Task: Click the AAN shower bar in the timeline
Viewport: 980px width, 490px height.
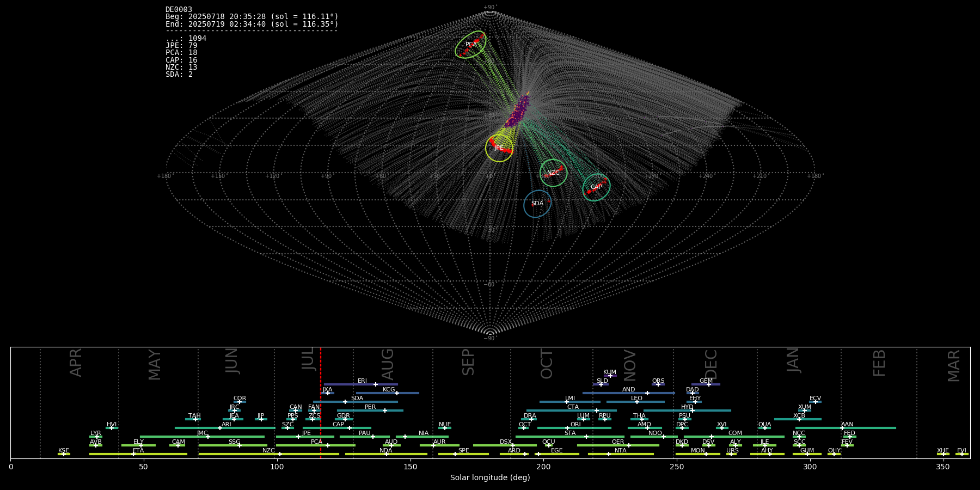Action: (x=844, y=428)
